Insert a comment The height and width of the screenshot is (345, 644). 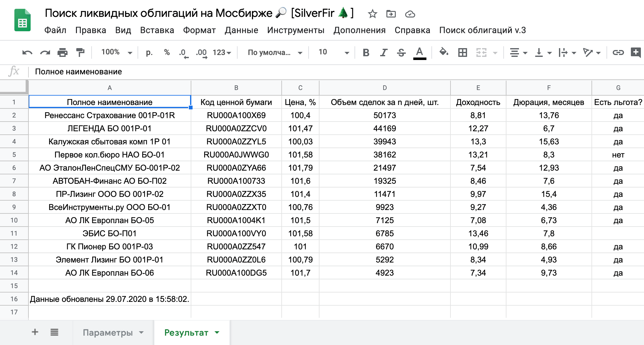(x=636, y=52)
